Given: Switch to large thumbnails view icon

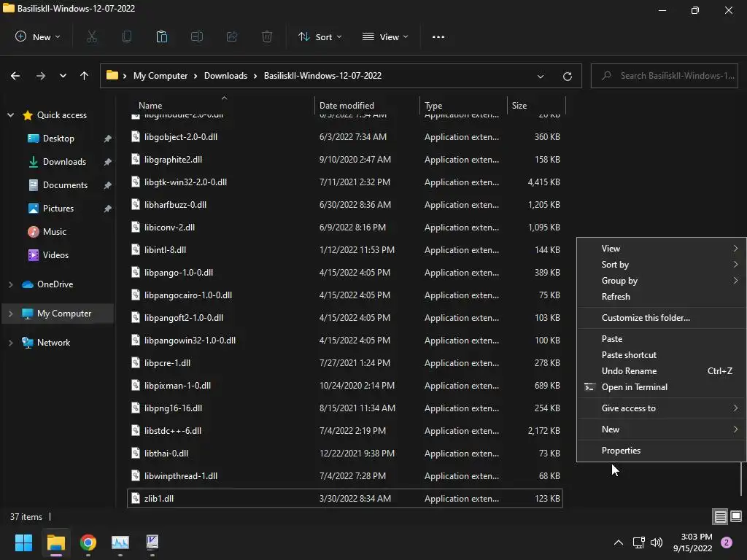Looking at the screenshot, I should tap(736, 517).
